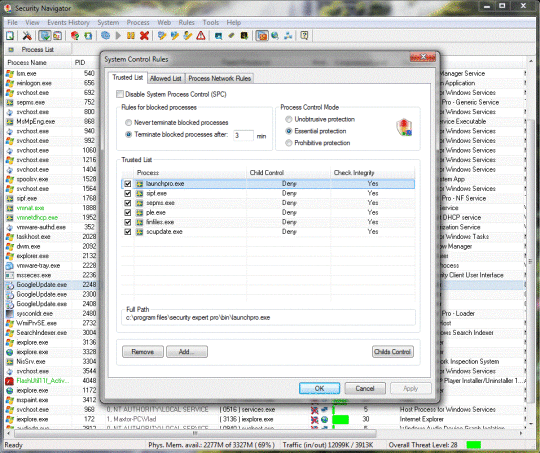The height and width of the screenshot is (453, 540).
Task: Click the green Overall Threat Level indicator
Action: click(x=473, y=445)
